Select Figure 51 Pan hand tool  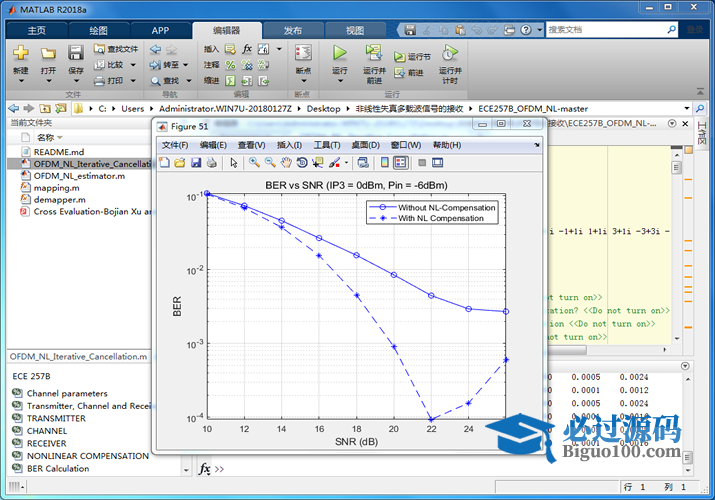pyautogui.click(x=286, y=163)
